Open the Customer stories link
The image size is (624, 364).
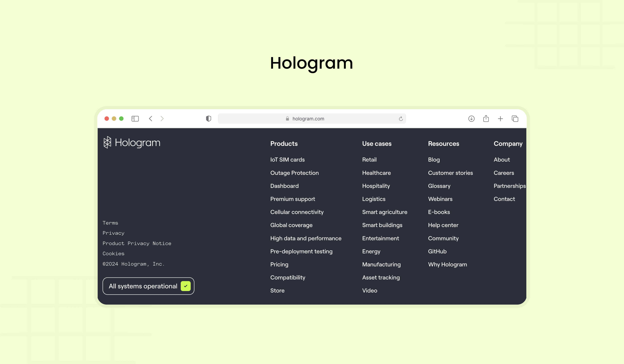[x=450, y=173]
